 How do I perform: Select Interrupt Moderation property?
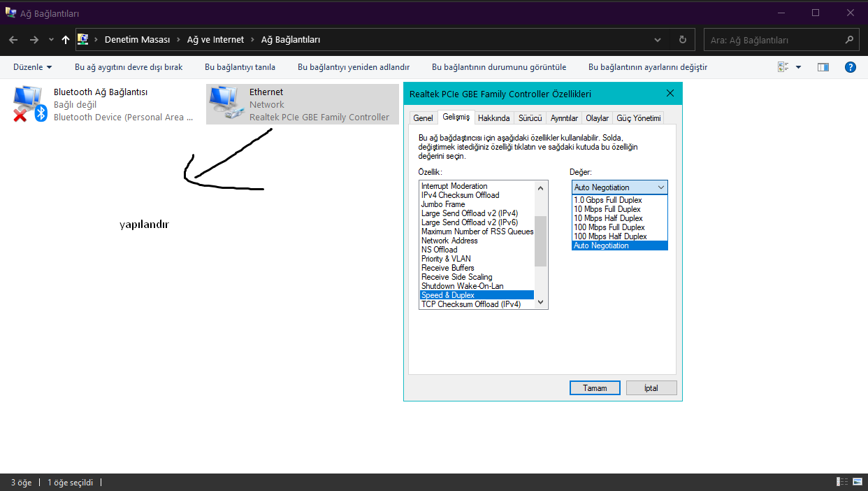[x=477, y=186]
